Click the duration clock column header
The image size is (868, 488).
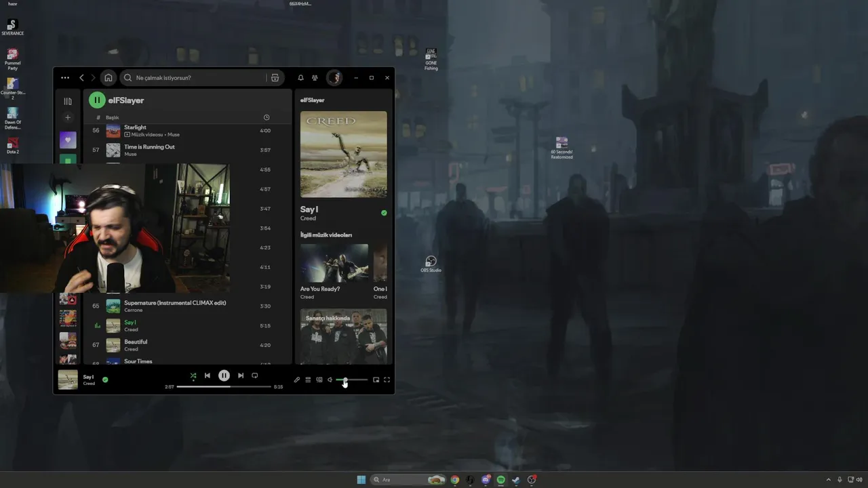point(267,117)
